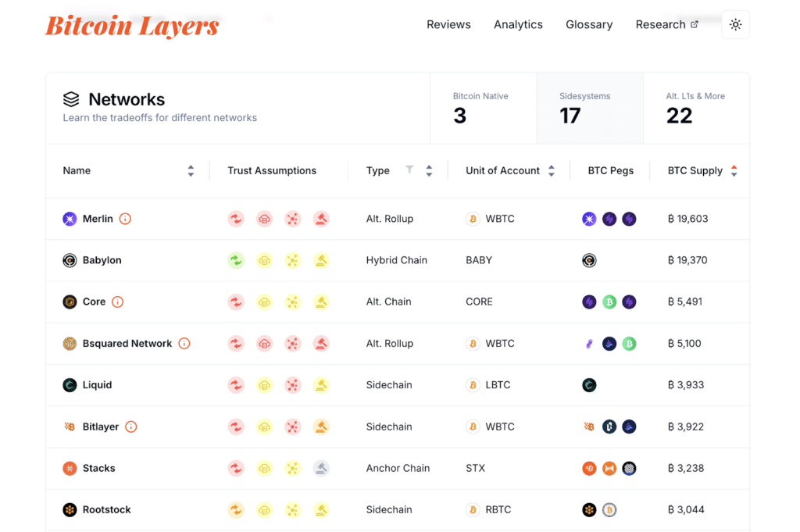Image resolution: width=800 pixels, height=532 pixels.
Task: Click the BABY unit of account cell
Action: [479, 260]
